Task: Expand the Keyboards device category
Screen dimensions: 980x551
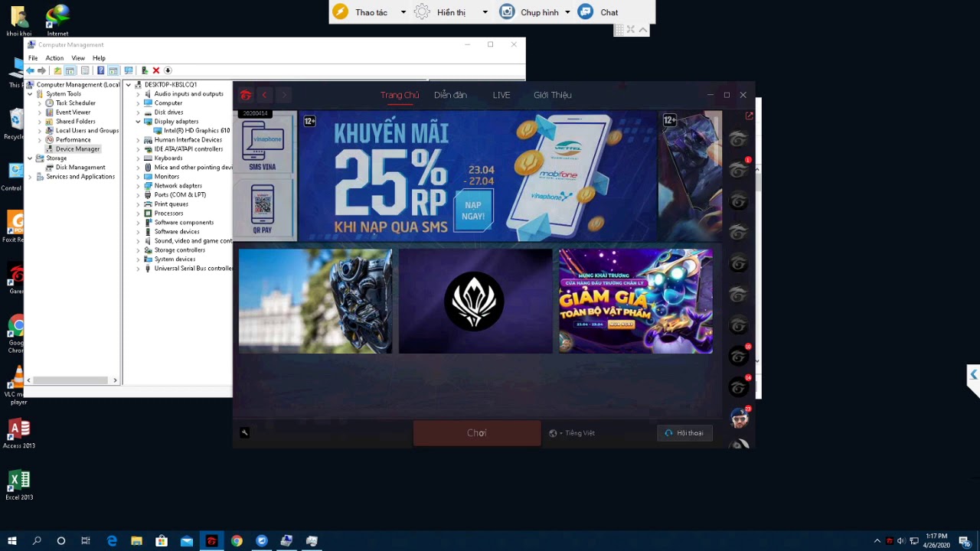Action: (139, 158)
